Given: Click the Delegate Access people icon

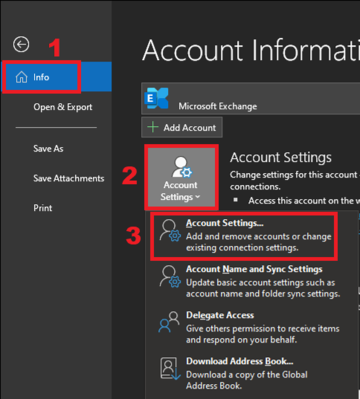Looking at the screenshot, I should click(x=169, y=323).
